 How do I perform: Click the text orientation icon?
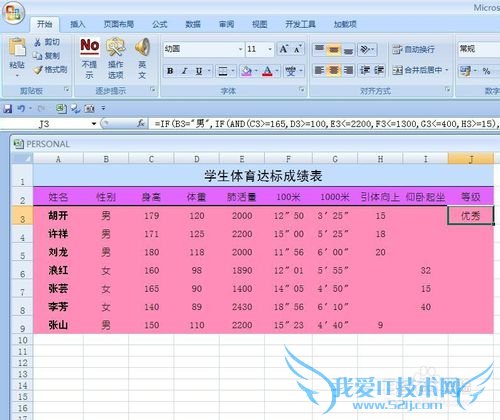(x=365, y=50)
